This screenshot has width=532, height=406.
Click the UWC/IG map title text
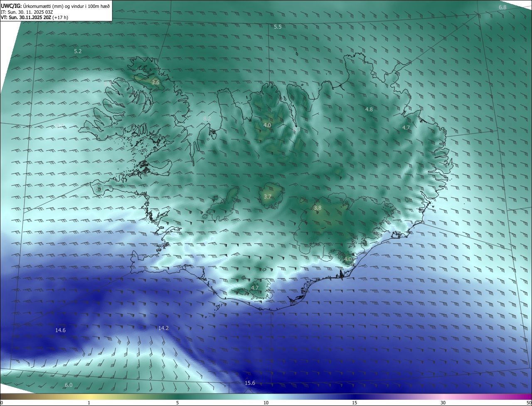pyautogui.click(x=55, y=6)
